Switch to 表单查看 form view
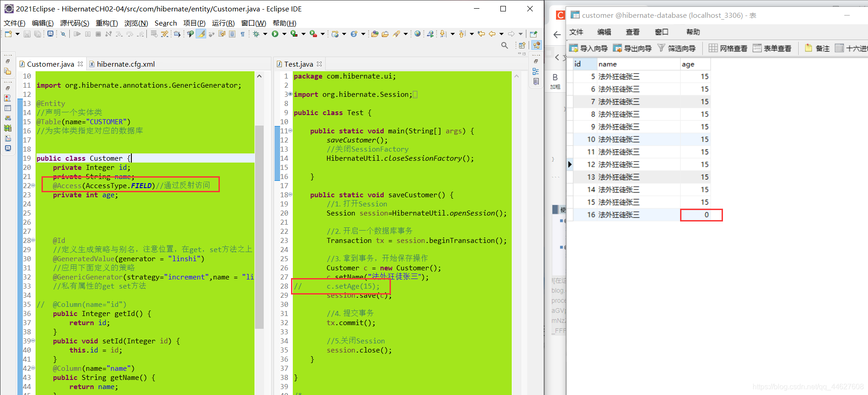 pyautogui.click(x=772, y=48)
